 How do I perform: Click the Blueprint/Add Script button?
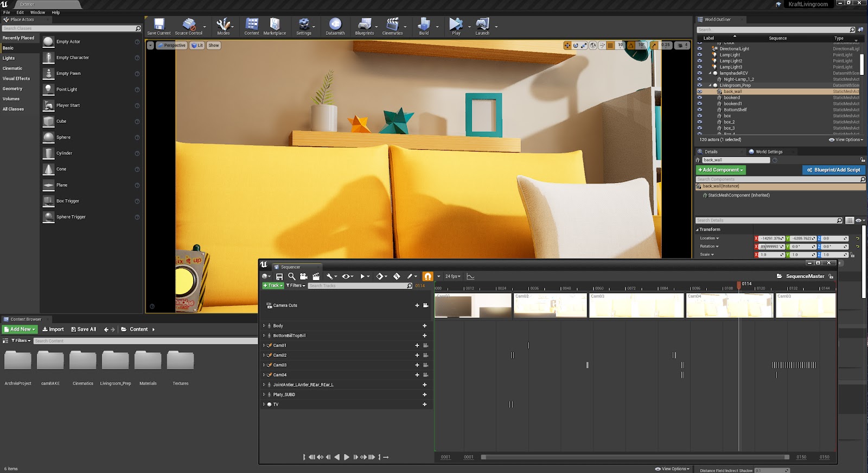(833, 170)
